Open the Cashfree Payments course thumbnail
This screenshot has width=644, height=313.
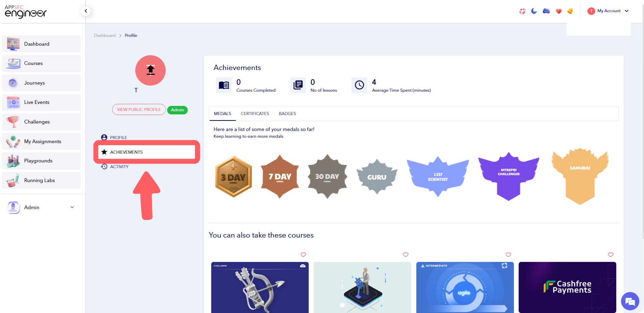pyautogui.click(x=567, y=287)
